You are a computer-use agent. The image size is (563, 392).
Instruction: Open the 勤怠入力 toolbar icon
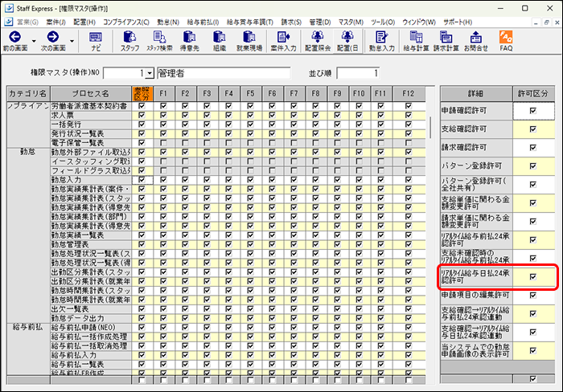381,37
